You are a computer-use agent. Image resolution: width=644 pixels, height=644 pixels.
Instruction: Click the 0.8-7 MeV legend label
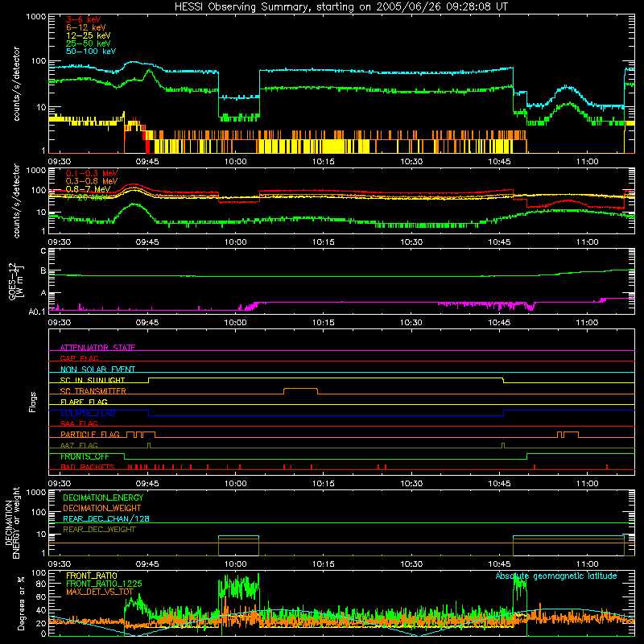tap(89, 189)
